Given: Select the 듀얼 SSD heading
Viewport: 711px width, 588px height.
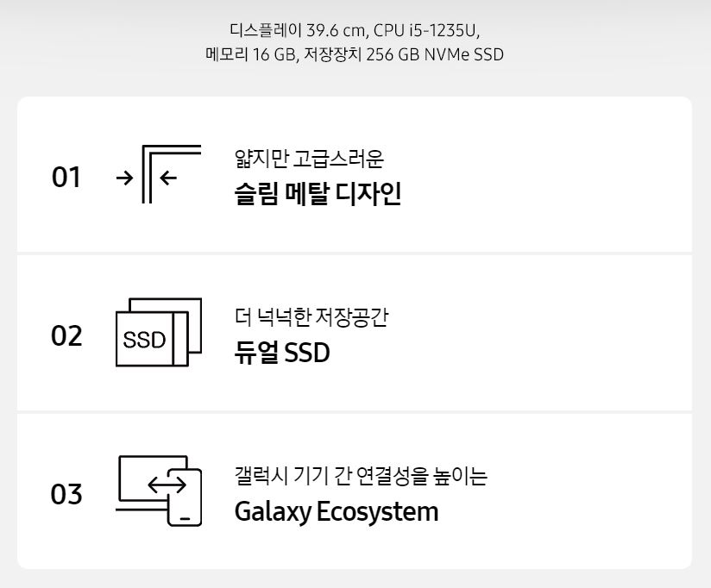Looking at the screenshot, I should coord(282,352).
